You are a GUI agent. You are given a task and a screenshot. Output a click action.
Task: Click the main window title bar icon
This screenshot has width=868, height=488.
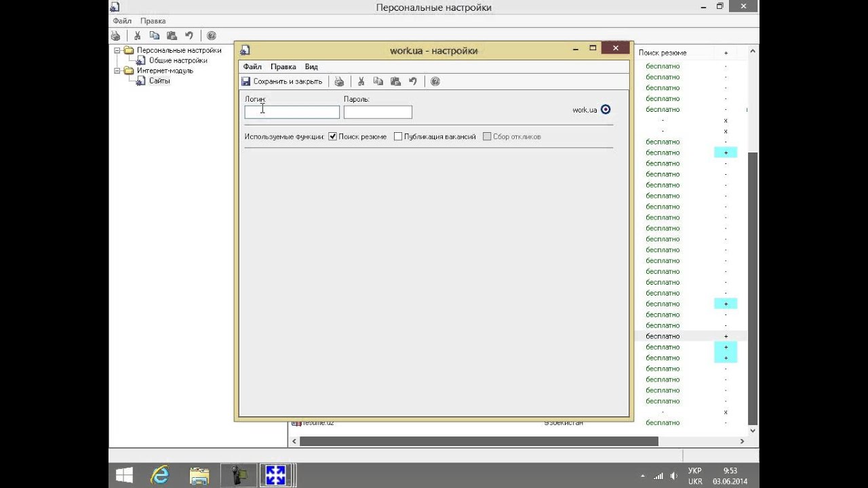point(115,7)
